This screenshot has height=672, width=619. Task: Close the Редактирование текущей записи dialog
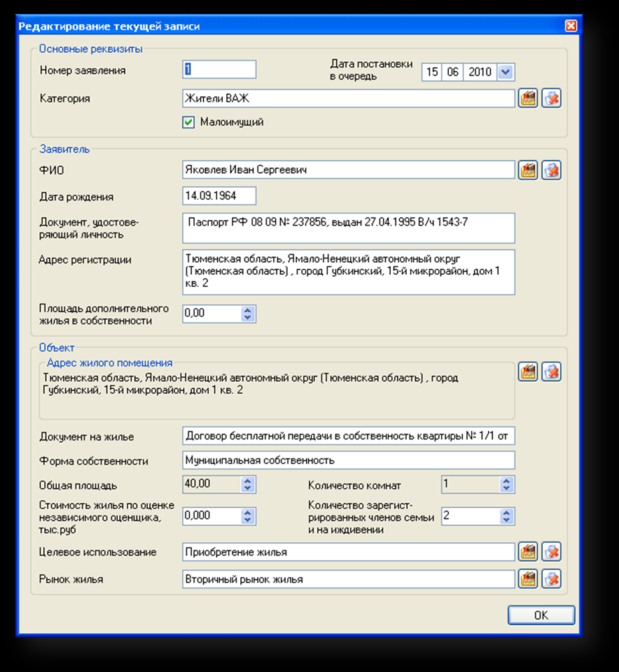click(x=571, y=26)
